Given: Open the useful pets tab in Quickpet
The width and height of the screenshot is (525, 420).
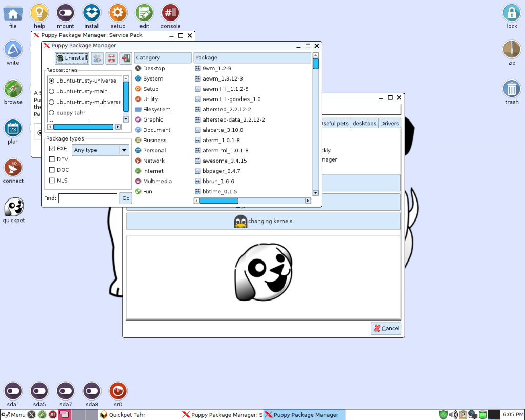Looking at the screenshot, I should [x=336, y=123].
